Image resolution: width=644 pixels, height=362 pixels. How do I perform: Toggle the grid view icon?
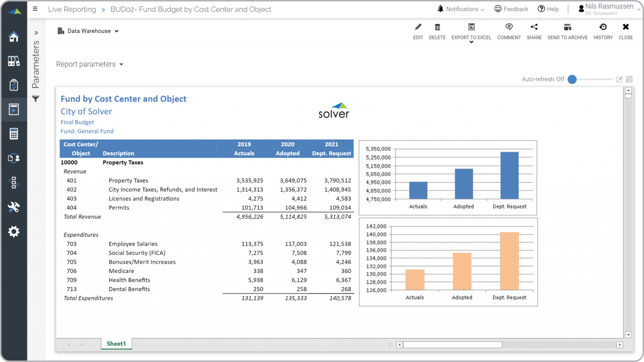point(629,79)
